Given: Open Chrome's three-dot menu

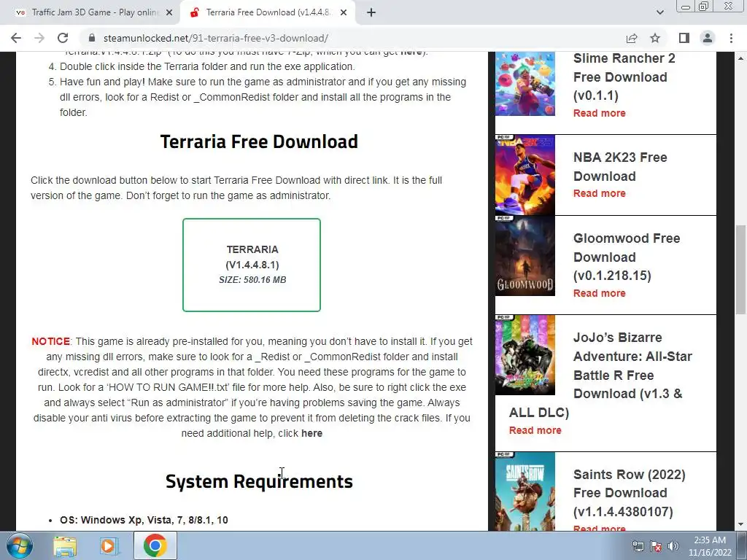Looking at the screenshot, I should point(731,38).
